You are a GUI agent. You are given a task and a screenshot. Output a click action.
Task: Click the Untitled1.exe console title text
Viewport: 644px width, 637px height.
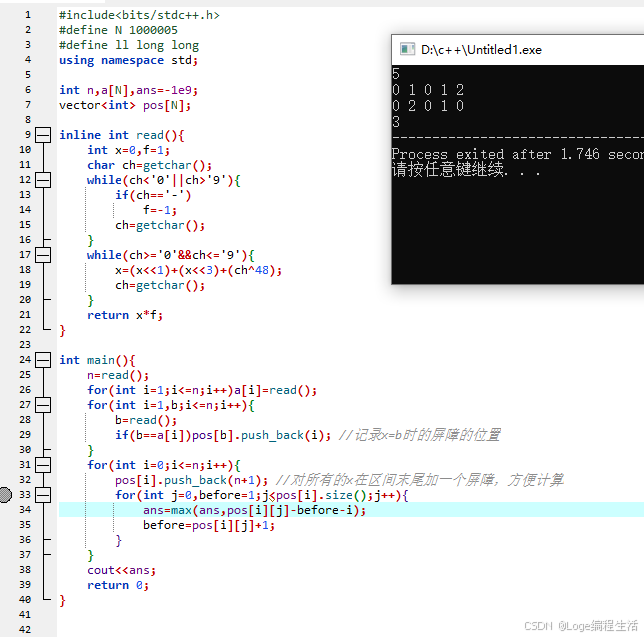click(x=481, y=50)
